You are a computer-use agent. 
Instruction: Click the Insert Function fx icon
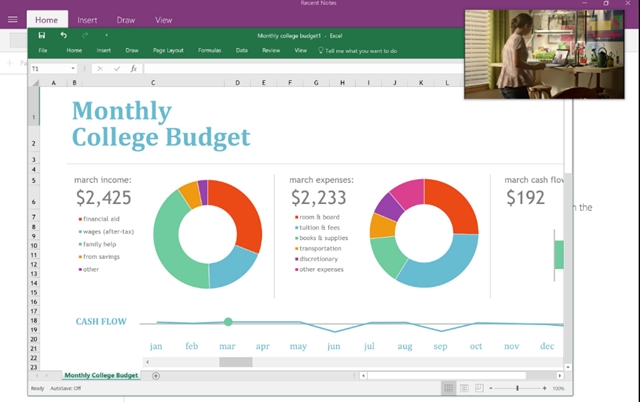134,68
